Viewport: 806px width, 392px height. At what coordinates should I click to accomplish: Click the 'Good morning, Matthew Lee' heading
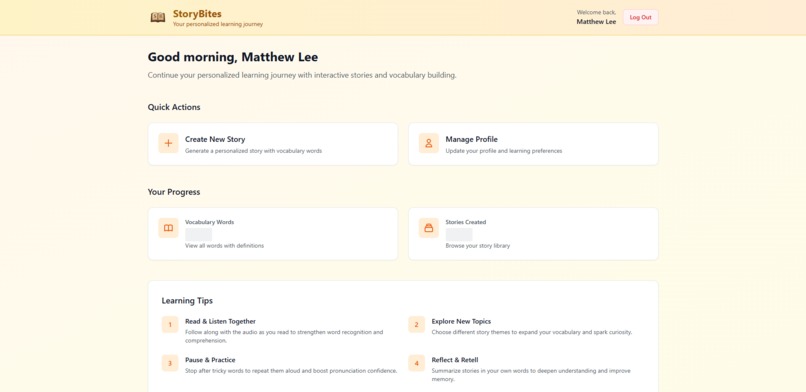[x=233, y=57]
